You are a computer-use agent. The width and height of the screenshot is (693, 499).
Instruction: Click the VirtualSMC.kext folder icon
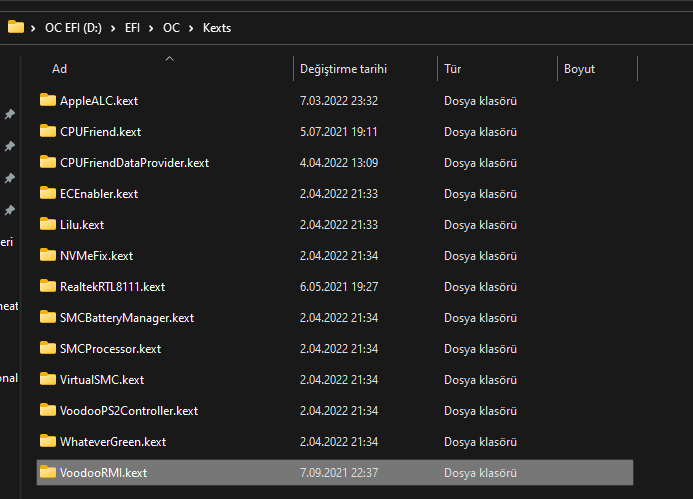pyautogui.click(x=48, y=379)
